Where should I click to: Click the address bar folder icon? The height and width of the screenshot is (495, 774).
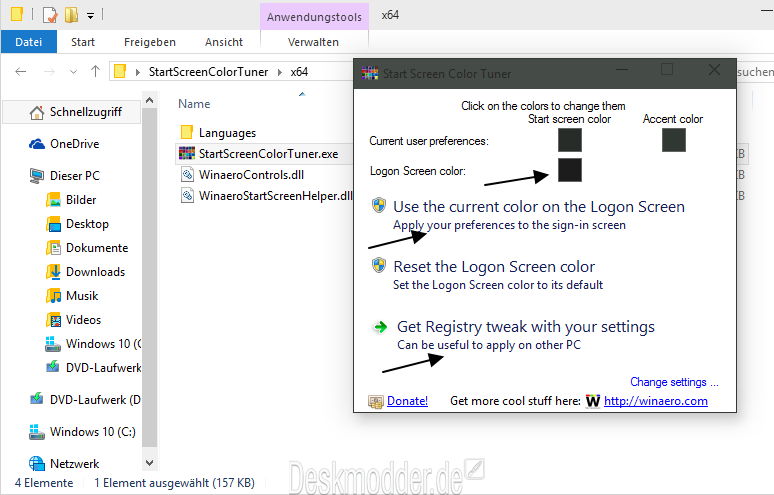[120, 72]
